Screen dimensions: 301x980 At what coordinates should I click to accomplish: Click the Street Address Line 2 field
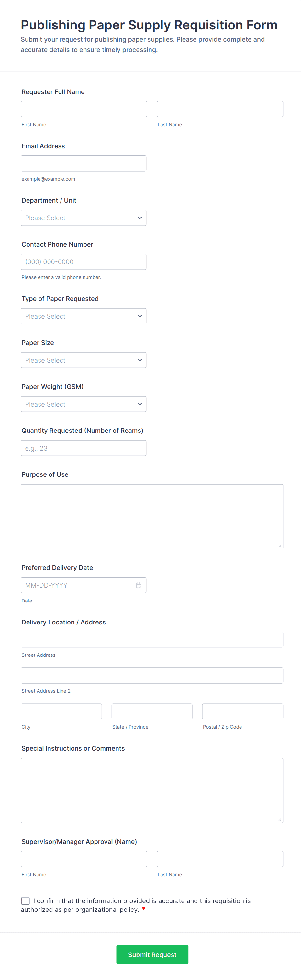tap(152, 675)
